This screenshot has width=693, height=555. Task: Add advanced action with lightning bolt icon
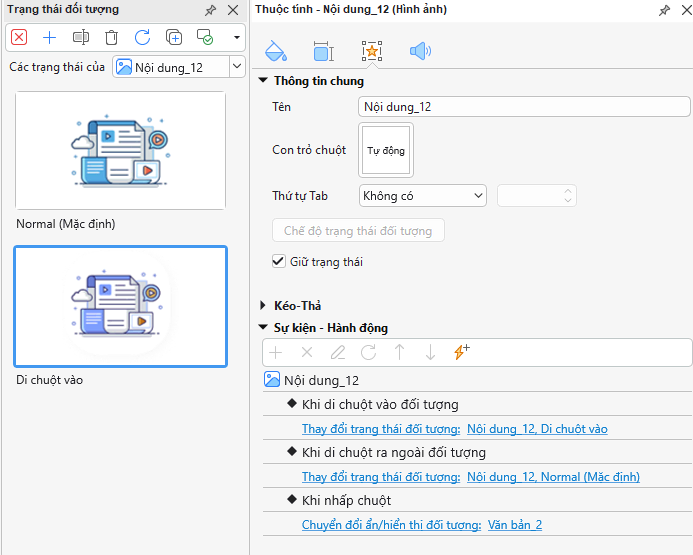[461, 352]
